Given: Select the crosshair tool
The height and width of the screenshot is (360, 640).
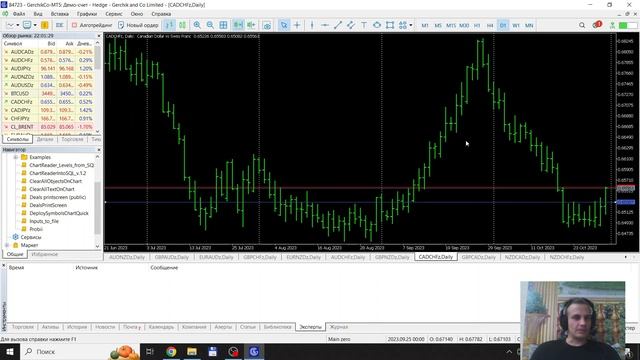Looking at the screenshot, I should [x=297, y=25].
